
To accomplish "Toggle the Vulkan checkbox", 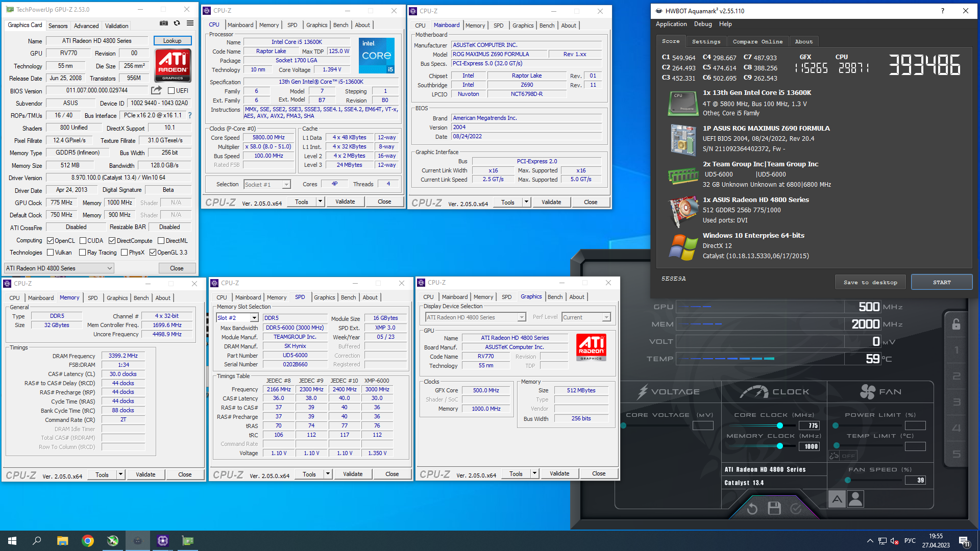I will point(50,253).
